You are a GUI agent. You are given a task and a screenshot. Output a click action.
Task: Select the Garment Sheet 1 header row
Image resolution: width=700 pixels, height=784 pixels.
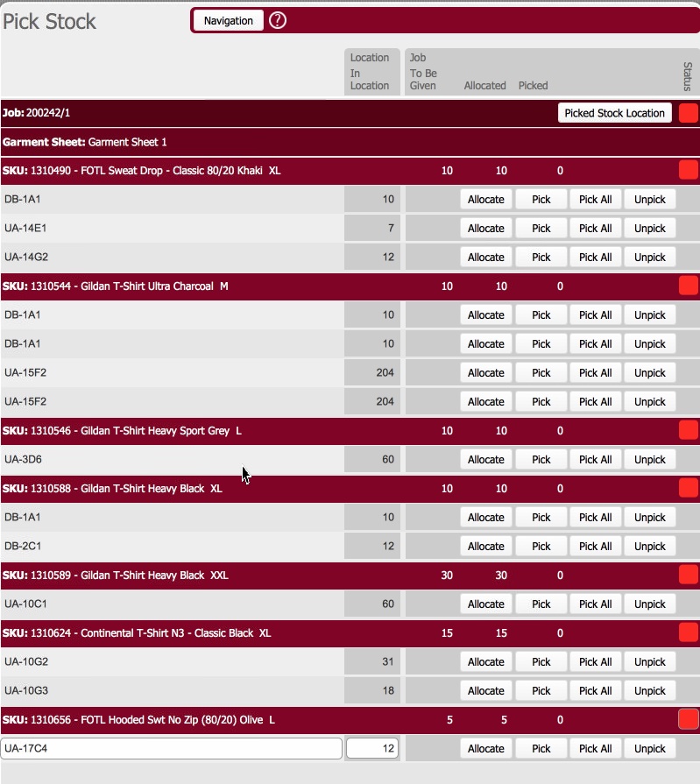pyautogui.click(x=350, y=142)
